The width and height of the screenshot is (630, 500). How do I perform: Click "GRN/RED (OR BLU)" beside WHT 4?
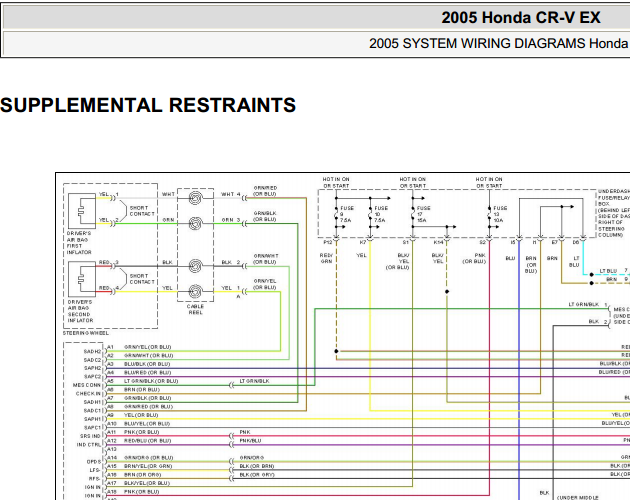pos(265,191)
